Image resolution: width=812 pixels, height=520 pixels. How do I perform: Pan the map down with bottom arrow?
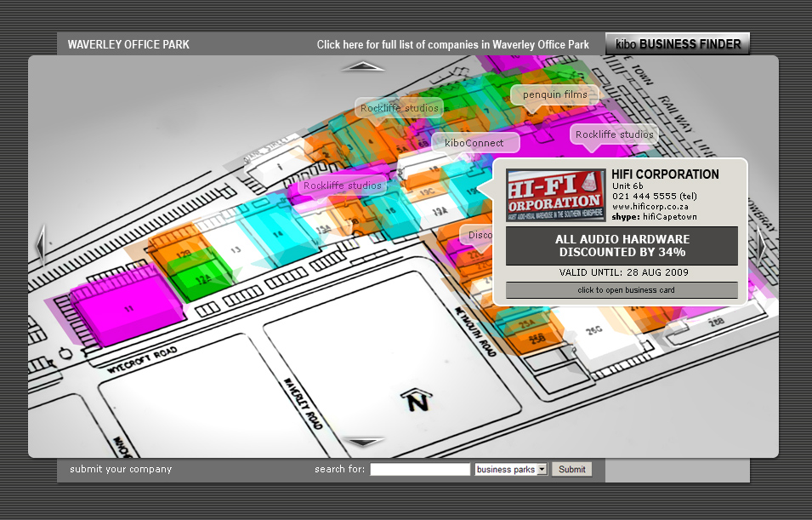coord(367,442)
